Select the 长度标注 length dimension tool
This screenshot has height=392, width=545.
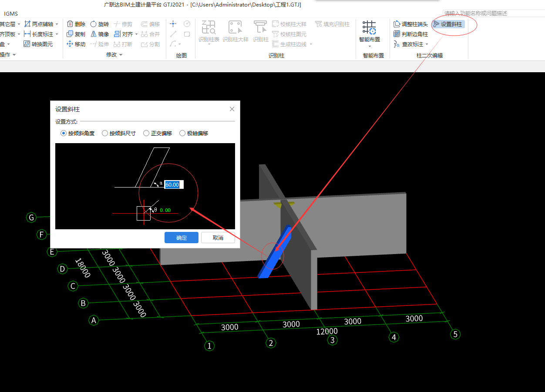[39, 34]
